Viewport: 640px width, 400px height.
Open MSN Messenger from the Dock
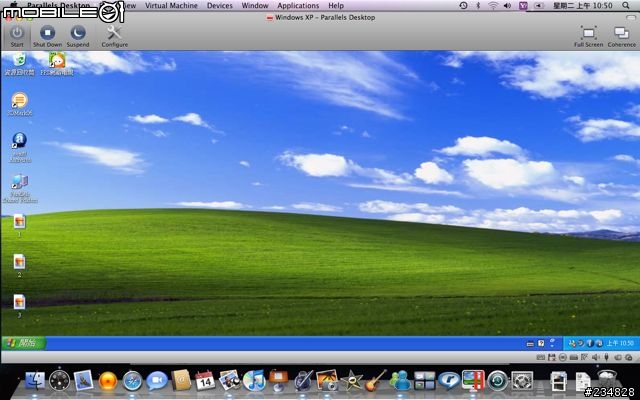[x=400, y=380]
